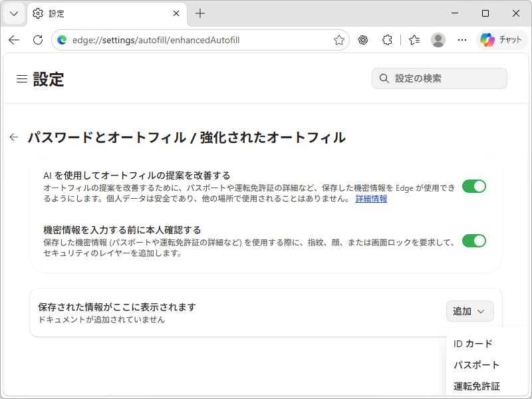Select ID カード from the menu
532x399 pixels.
473,344
